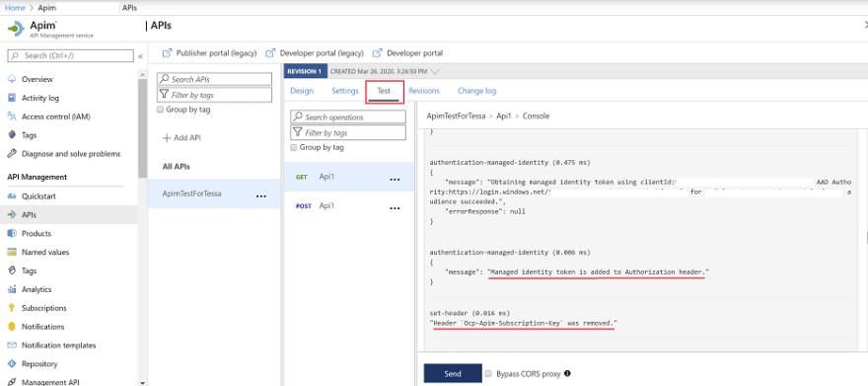Open the ellipsis menu for GET Api1
This screenshot has height=386, width=868.
pyautogui.click(x=395, y=180)
